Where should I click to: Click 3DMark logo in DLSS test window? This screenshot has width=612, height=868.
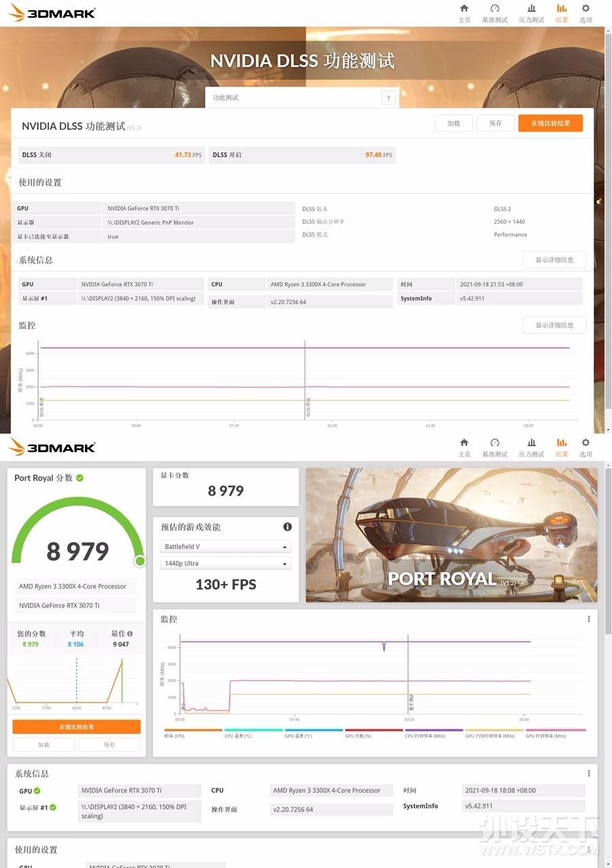pos(52,12)
